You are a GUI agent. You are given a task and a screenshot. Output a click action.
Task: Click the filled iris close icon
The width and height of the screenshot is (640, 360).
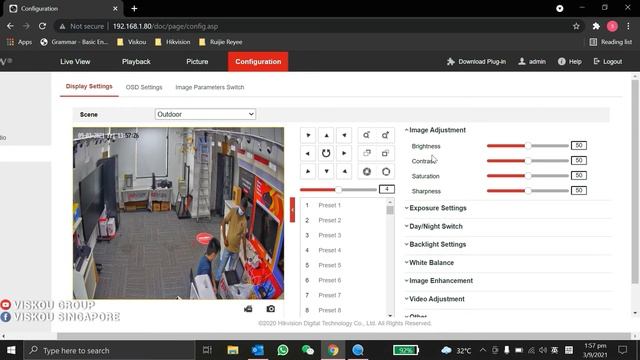pos(367,171)
